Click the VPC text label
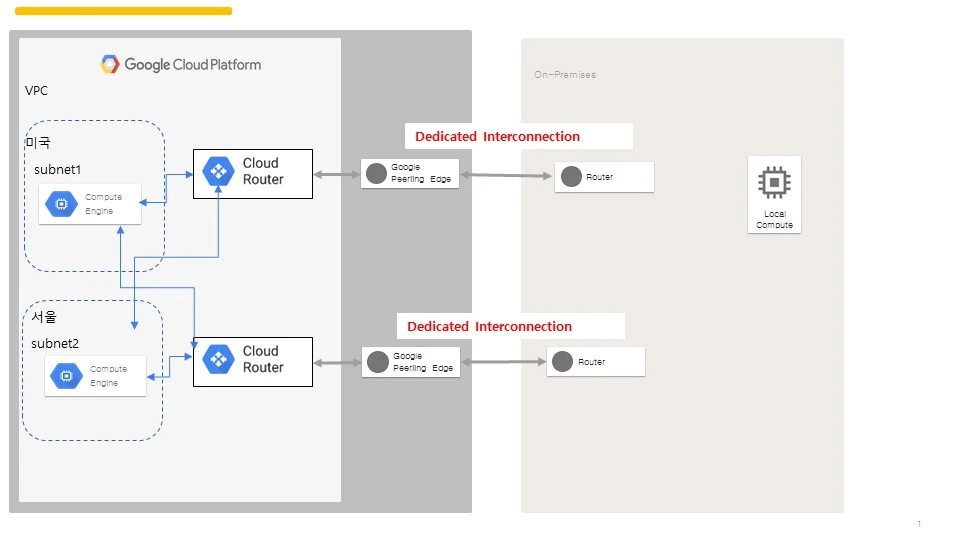The image size is (960, 540). (x=36, y=91)
